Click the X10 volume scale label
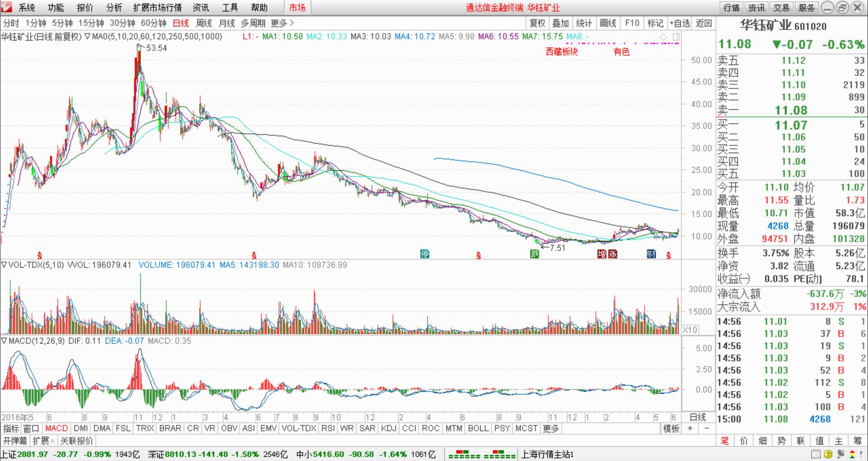Image resolution: width=868 pixels, height=461 pixels. point(690,330)
